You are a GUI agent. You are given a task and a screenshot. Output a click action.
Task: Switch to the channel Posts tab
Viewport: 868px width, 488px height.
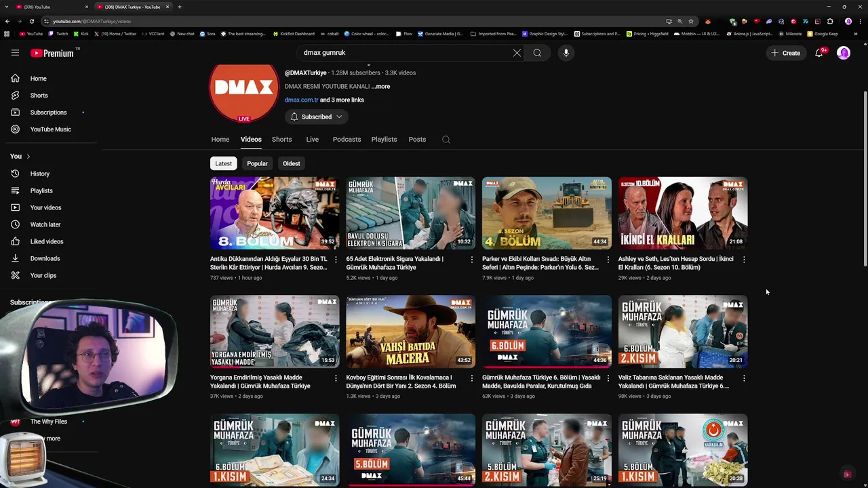point(417,140)
